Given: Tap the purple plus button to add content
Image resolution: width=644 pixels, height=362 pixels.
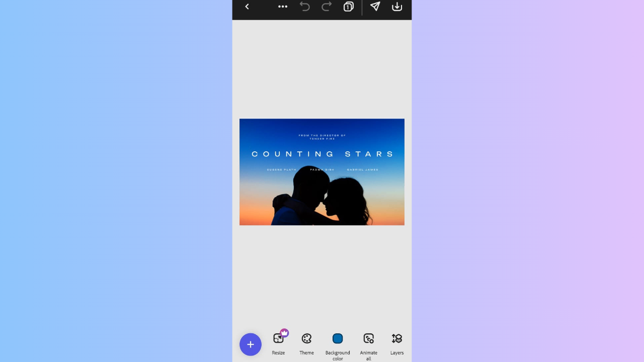Looking at the screenshot, I should click(251, 344).
